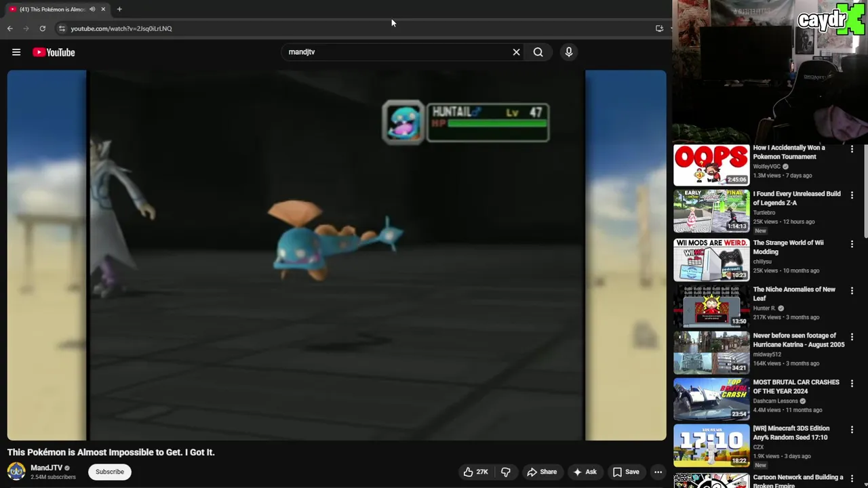Screen dimensions: 868x488
Task: Like the video with 27K likes
Action: coord(475,472)
